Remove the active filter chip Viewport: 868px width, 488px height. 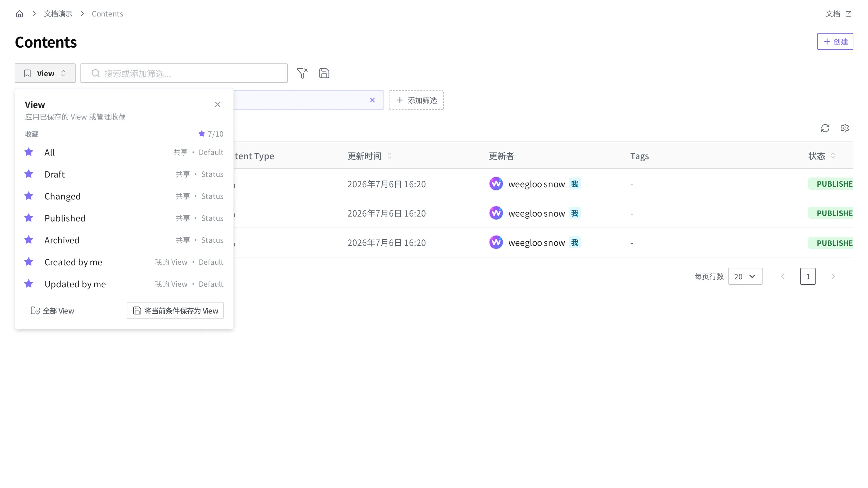pyautogui.click(x=372, y=100)
